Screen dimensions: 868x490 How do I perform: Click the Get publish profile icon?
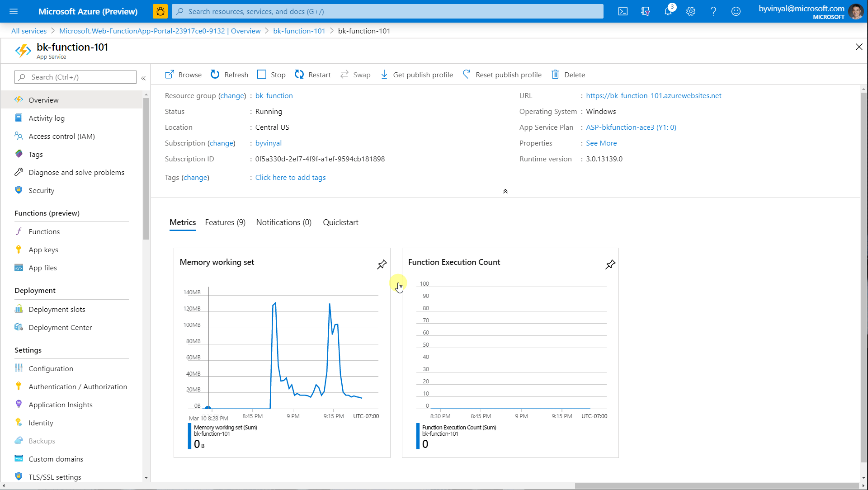pos(385,74)
